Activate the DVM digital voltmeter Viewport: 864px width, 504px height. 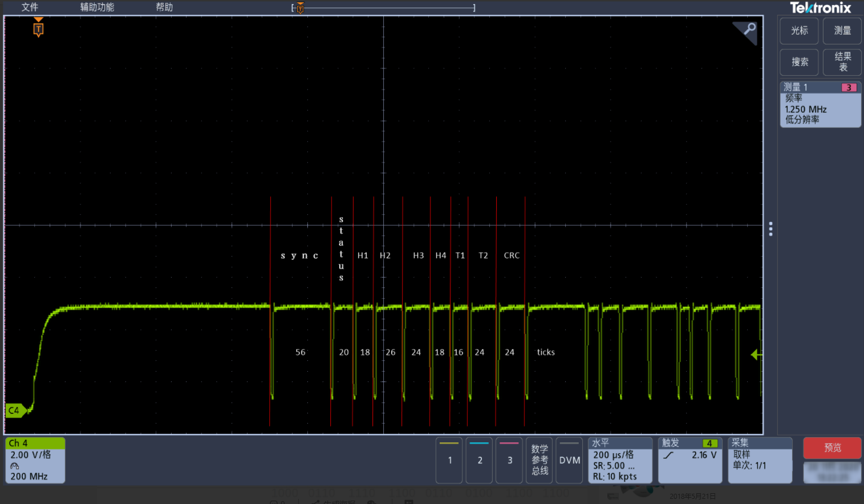(x=569, y=460)
